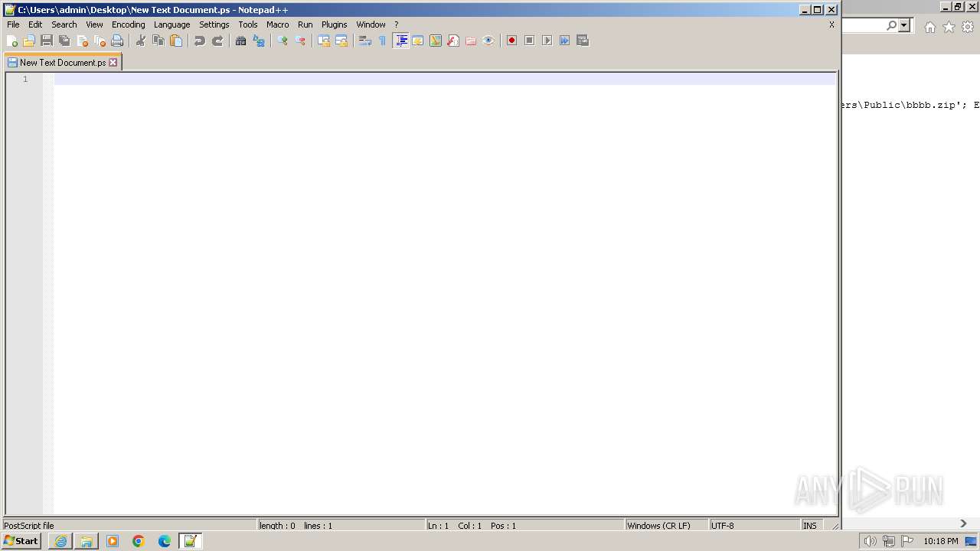
Task: Click the volume speaker tray icon
Action: click(870, 541)
